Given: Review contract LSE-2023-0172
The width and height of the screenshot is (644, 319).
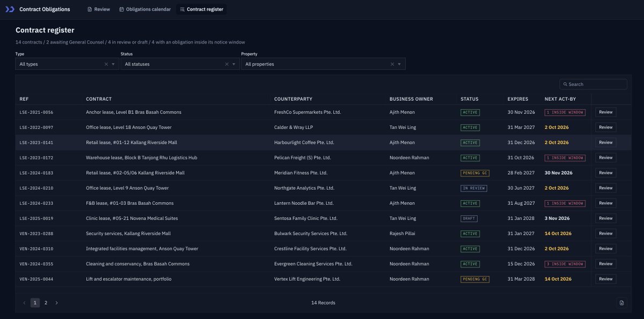Looking at the screenshot, I should pos(605,158).
